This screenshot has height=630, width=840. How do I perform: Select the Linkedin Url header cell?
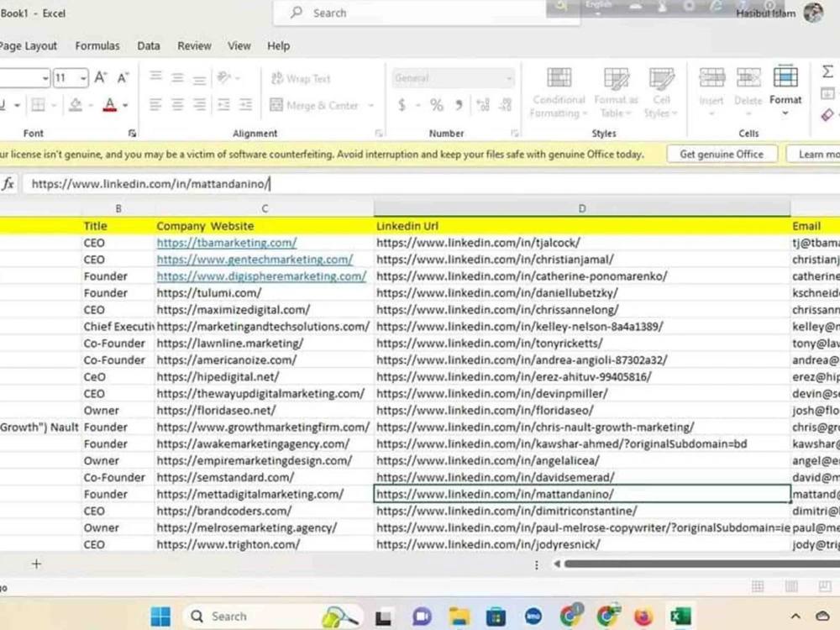[x=582, y=226]
